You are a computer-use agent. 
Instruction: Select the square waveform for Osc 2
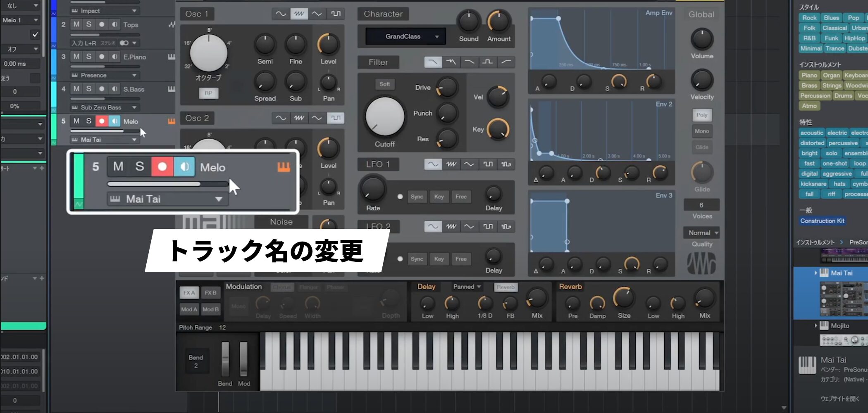click(336, 118)
